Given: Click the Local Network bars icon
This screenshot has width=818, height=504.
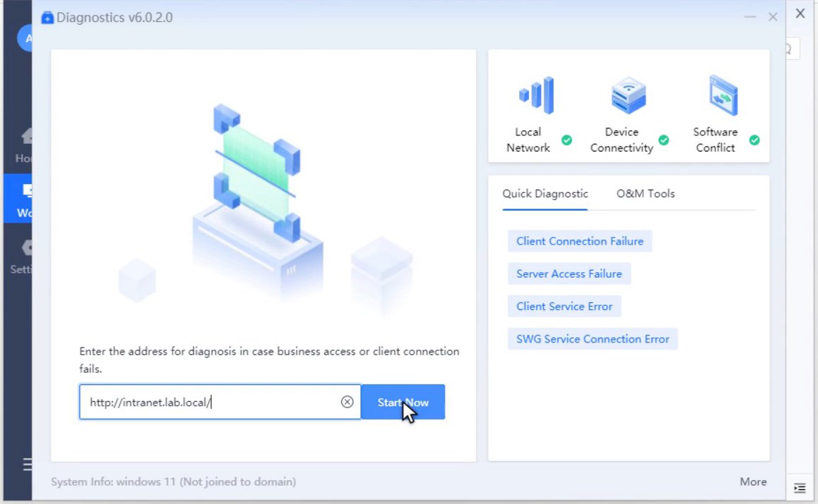Looking at the screenshot, I should point(537,95).
